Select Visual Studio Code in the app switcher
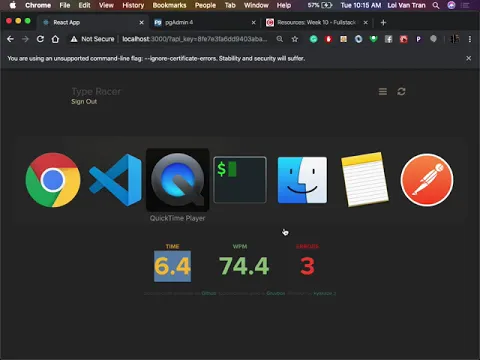This screenshot has width=480, height=360. click(x=115, y=180)
